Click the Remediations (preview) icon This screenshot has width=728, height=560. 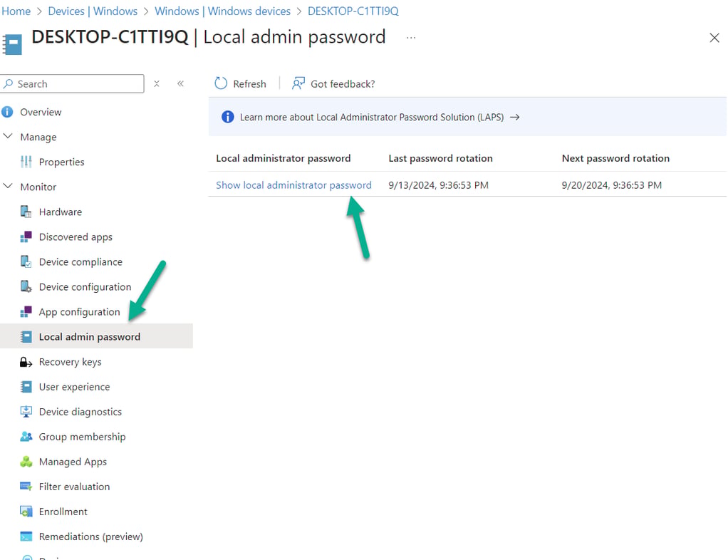coord(26,536)
